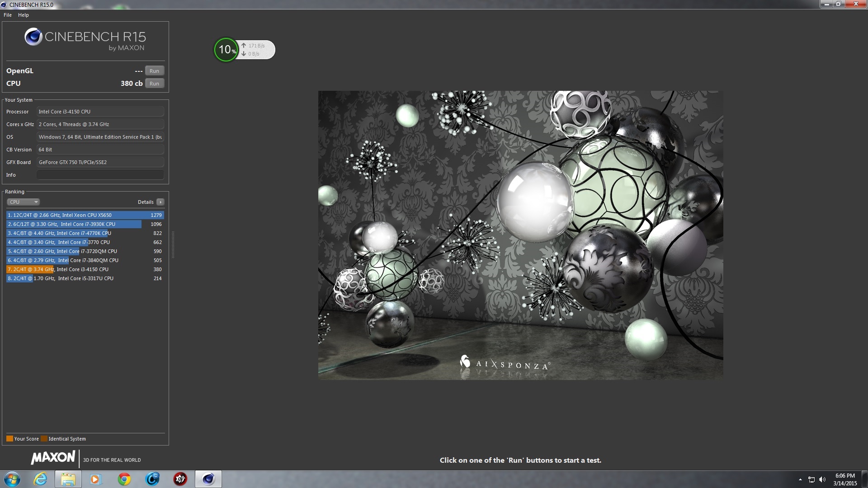Viewport: 868px width, 488px height.
Task: Select Intel Core i7-3770 ranking row
Action: 85,242
